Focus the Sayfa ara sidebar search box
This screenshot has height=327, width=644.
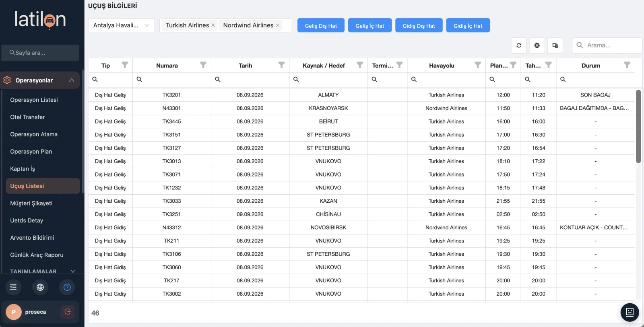tap(40, 53)
